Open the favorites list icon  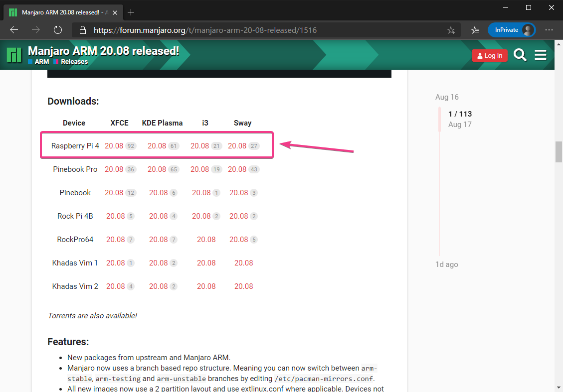click(x=475, y=30)
